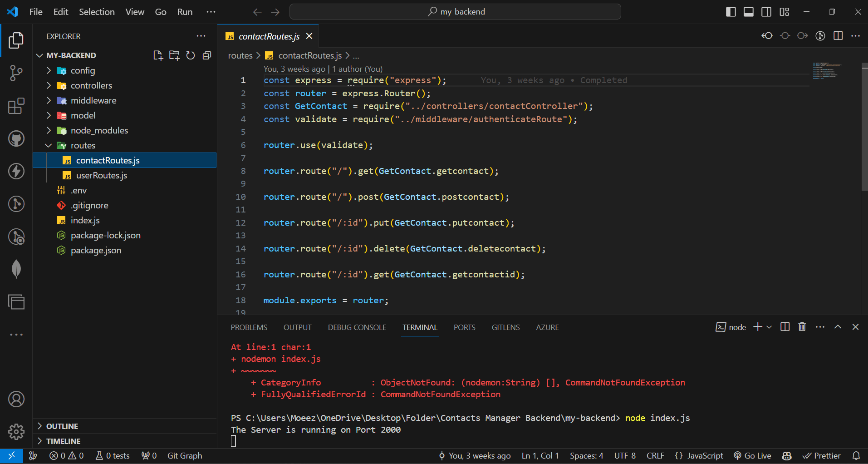
Task: Click Go Live in the status bar
Action: (752, 455)
